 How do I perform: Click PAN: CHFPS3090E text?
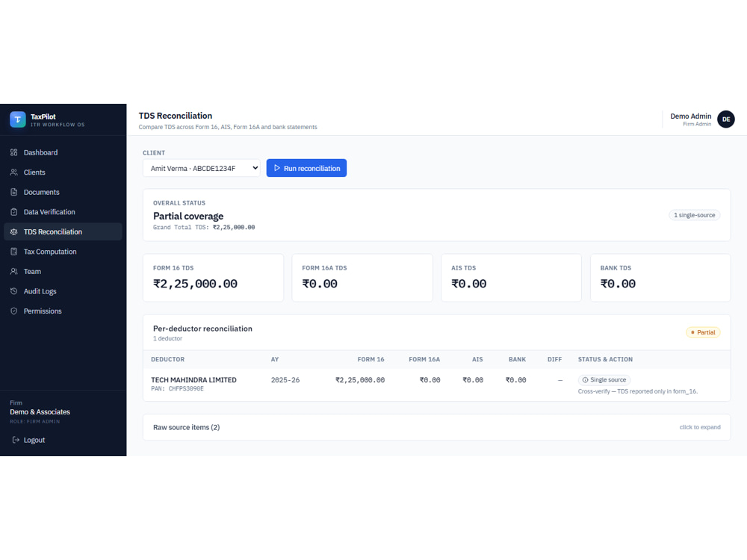[x=177, y=388]
